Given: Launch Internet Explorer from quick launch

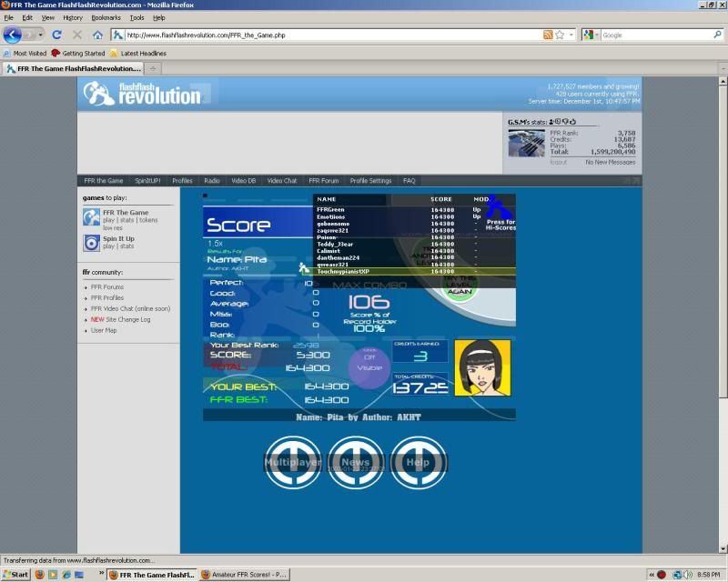Looking at the screenshot, I should click(x=66, y=575).
